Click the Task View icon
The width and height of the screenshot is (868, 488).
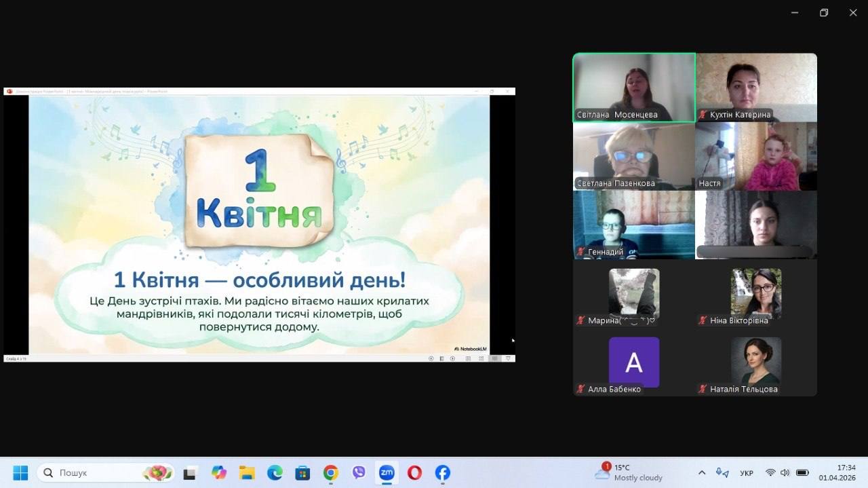click(191, 472)
